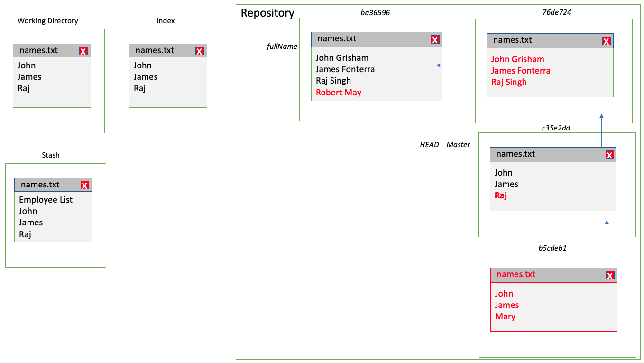The image size is (644, 363).
Task: Close names.txt in the Working Directory
Action: (83, 50)
